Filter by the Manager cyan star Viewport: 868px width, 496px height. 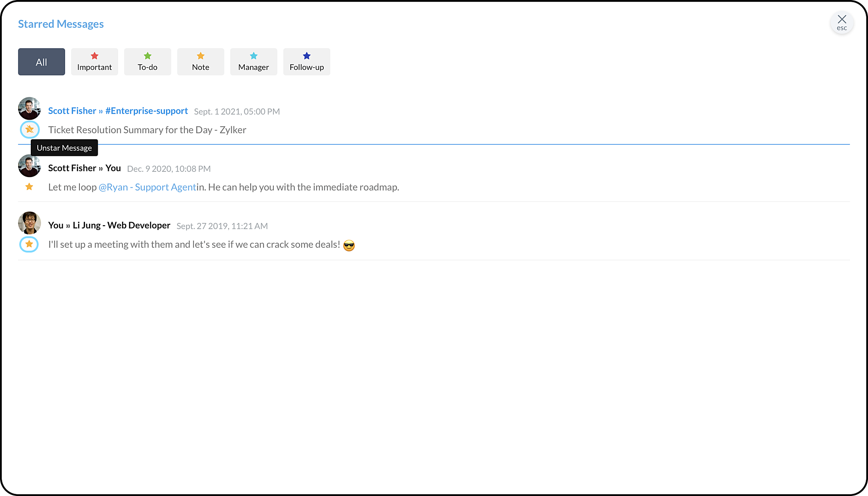click(x=253, y=62)
